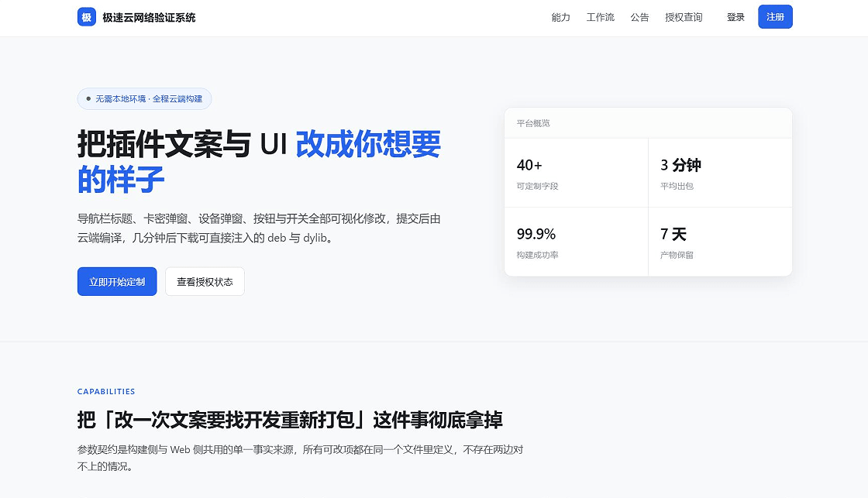
Task: Click the paragraph starting 参数契约是构建侧
Action: coord(301,458)
